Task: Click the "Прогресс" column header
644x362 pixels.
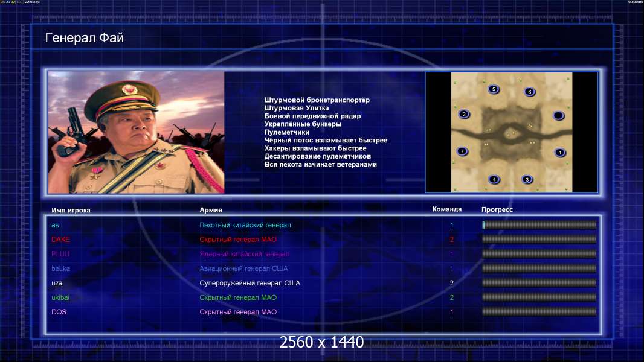Action: coord(497,209)
